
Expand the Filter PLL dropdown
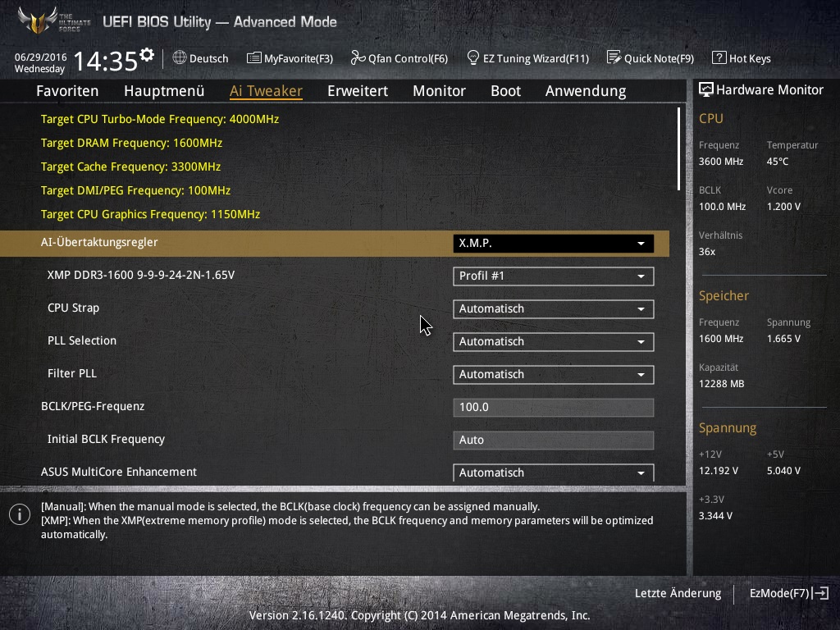pyautogui.click(x=554, y=374)
